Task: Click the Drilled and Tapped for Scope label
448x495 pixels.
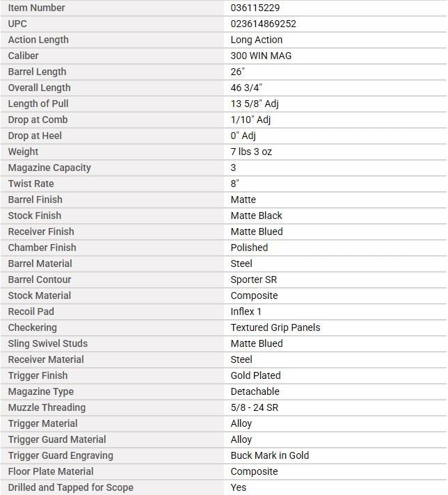Action: 71,487
